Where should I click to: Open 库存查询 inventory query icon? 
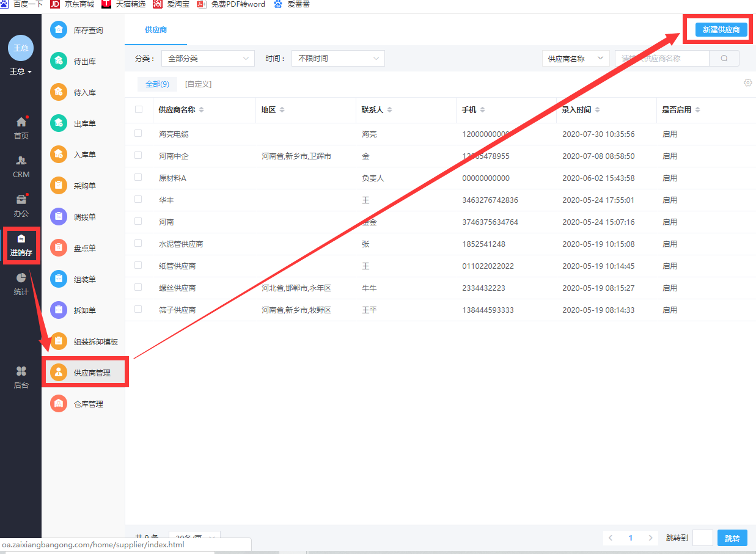[59, 30]
